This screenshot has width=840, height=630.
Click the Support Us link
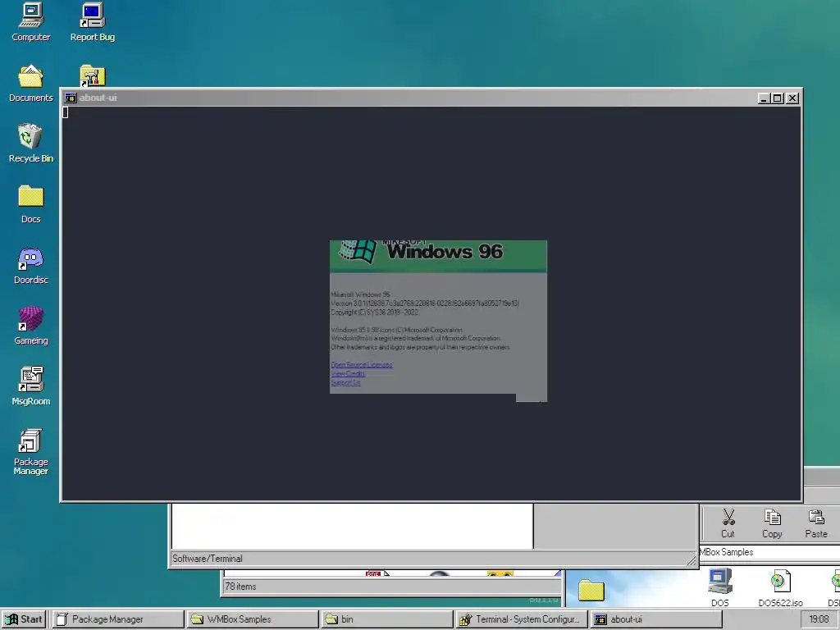click(345, 382)
